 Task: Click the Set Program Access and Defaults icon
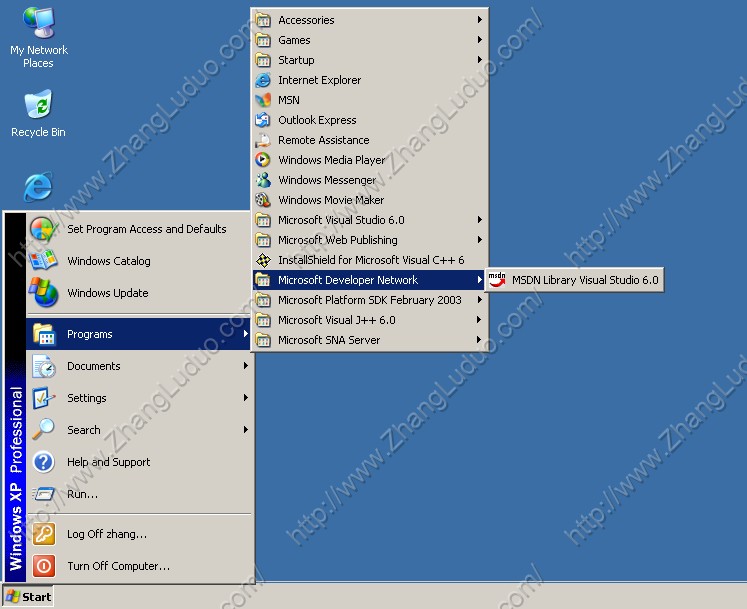(x=44, y=229)
